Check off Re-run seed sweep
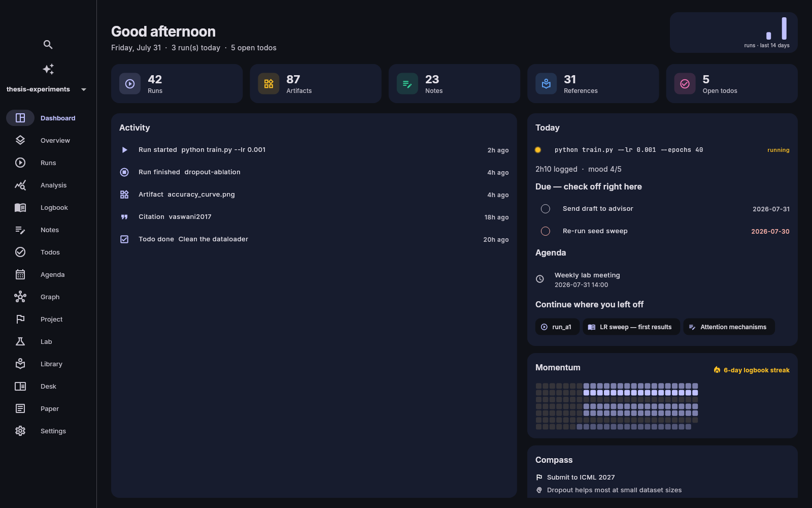This screenshot has width=812, height=508. point(546,231)
